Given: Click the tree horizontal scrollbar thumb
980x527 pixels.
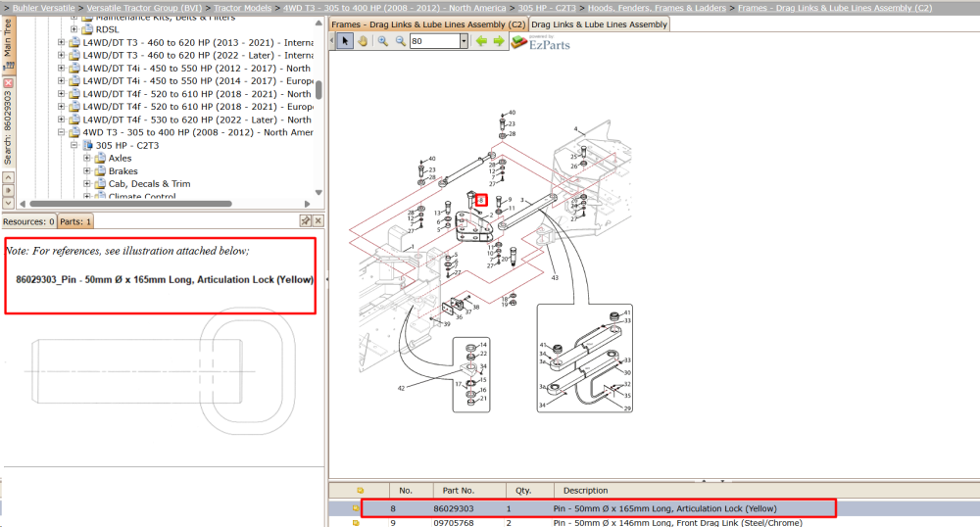Looking at the screenshot, I should point(130,204).
